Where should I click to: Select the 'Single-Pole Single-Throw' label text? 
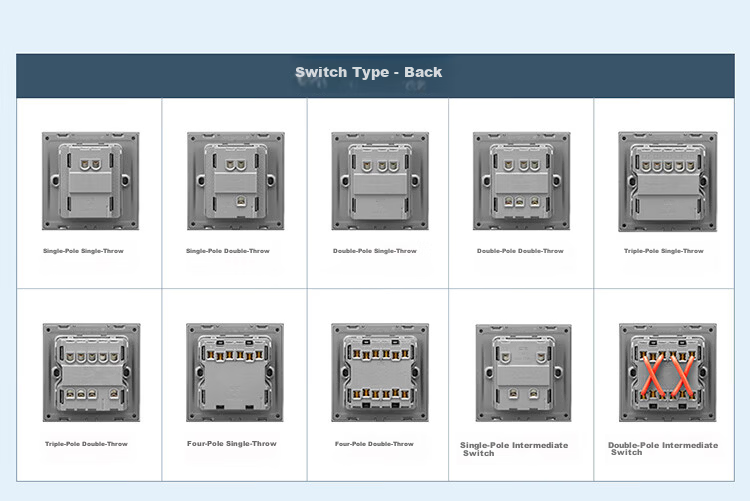click(x=83, y=251)
